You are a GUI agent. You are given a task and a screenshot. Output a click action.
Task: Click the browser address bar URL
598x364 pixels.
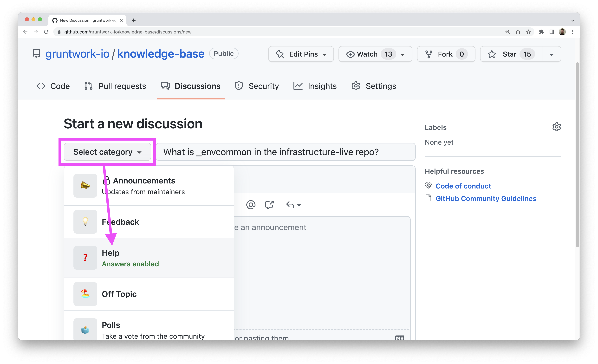(128, 32)
